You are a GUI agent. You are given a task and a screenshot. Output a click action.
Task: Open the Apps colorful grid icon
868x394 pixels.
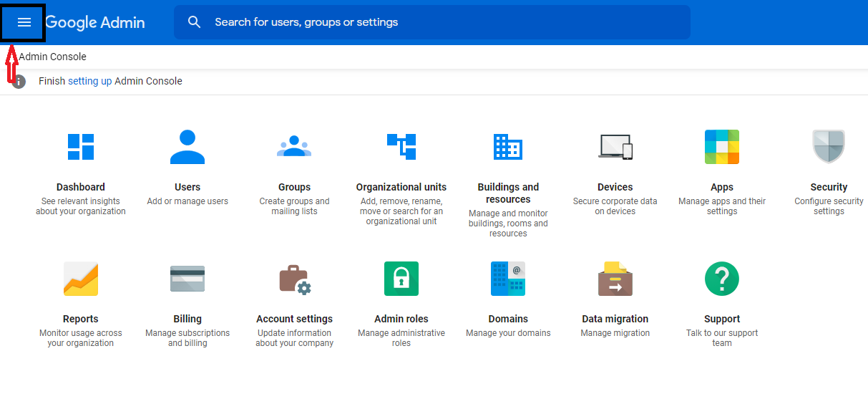point(722,147)
